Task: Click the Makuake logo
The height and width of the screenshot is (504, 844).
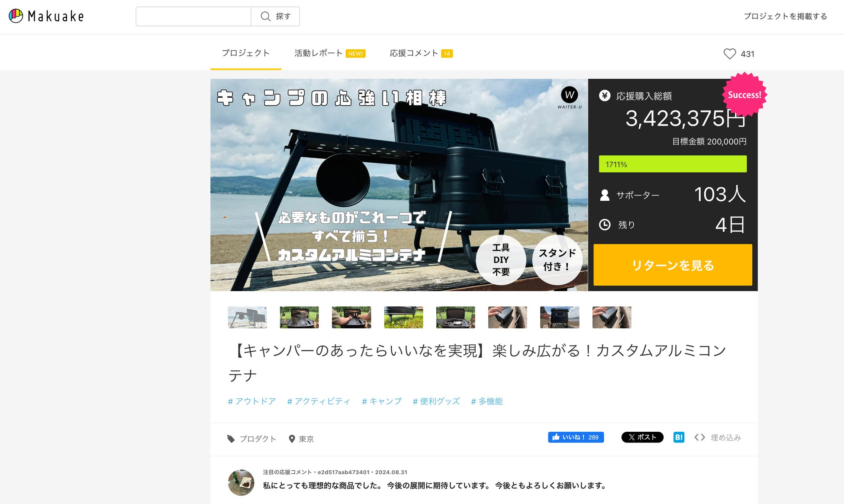Action: pyautogui.click(x=46, y=16)
